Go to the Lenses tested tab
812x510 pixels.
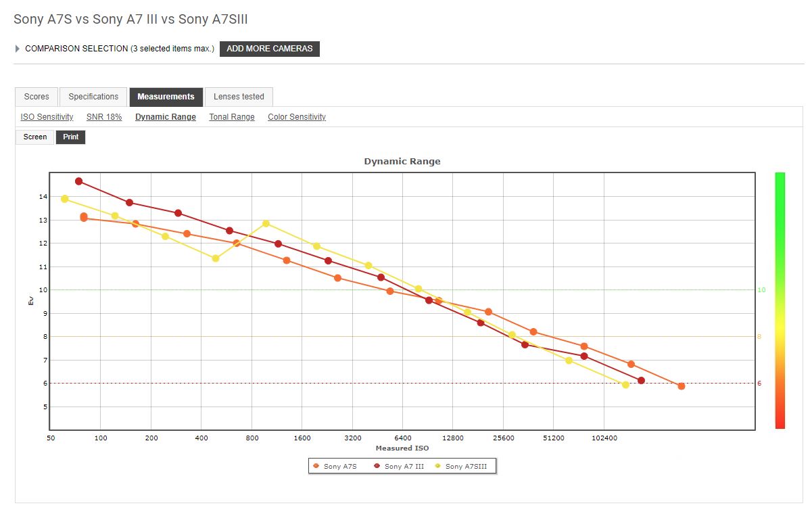pyautogui.click(x=239, y=97)
